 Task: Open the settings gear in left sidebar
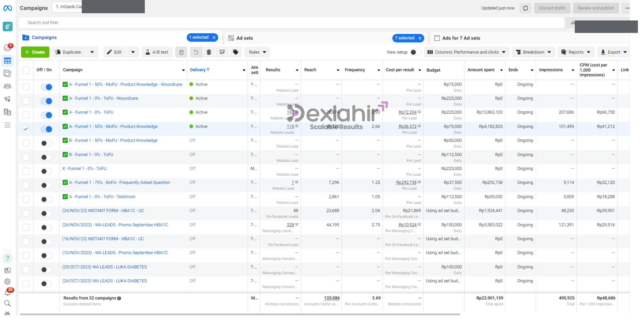8,282
